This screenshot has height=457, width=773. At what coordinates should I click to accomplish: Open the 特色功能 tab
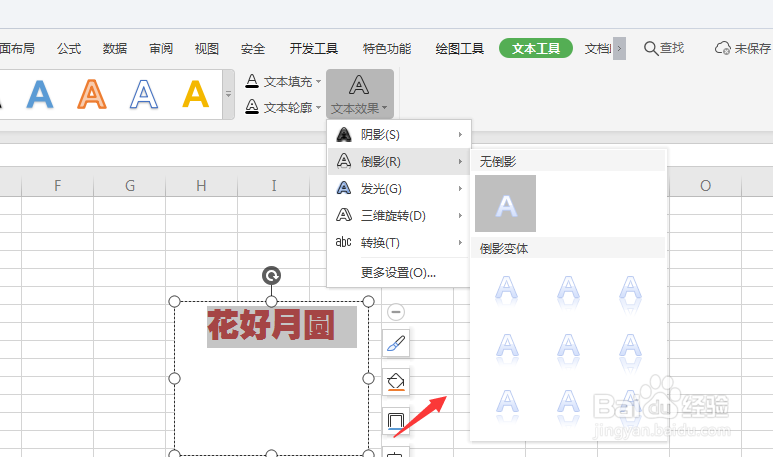pos(386,48)
